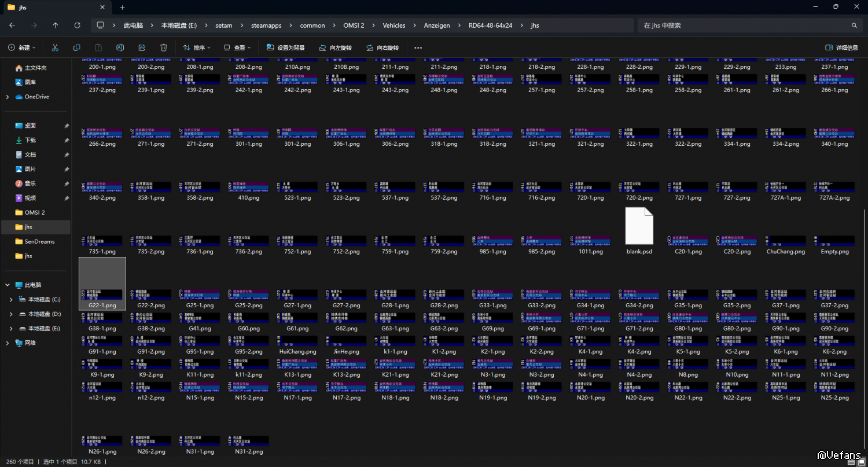Click the Cut scissors icon in toolbar
868x467 pixels.
55,47
